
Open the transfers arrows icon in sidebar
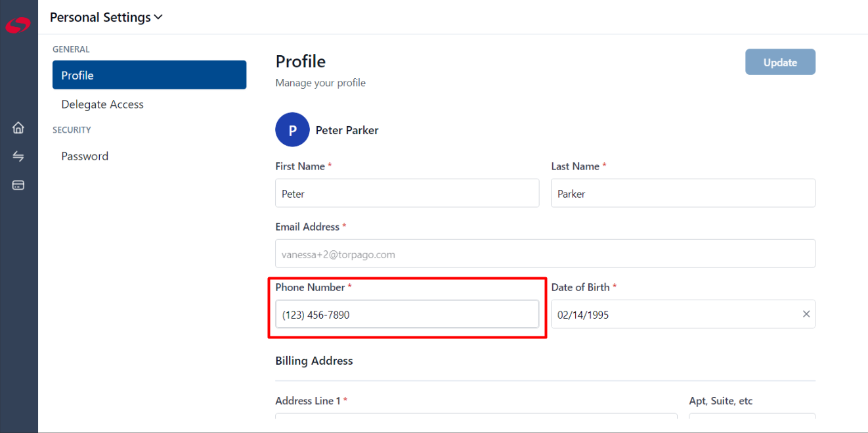[18, 156]
